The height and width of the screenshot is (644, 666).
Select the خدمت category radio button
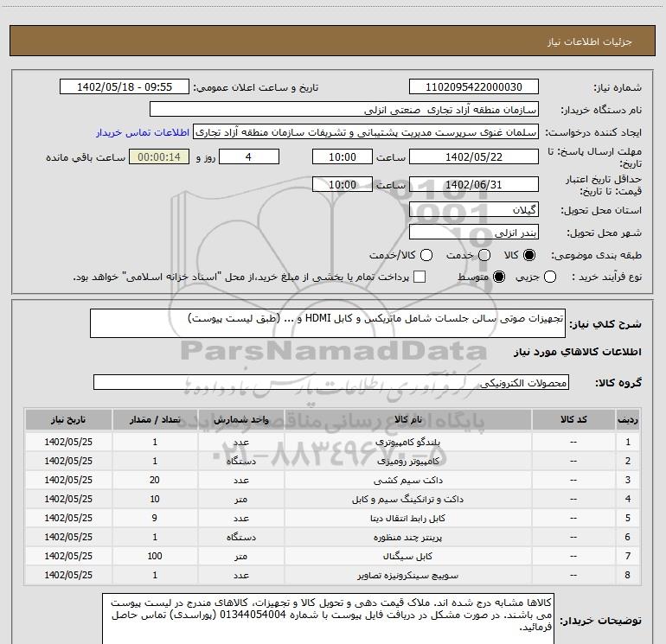tap(484, 255)
